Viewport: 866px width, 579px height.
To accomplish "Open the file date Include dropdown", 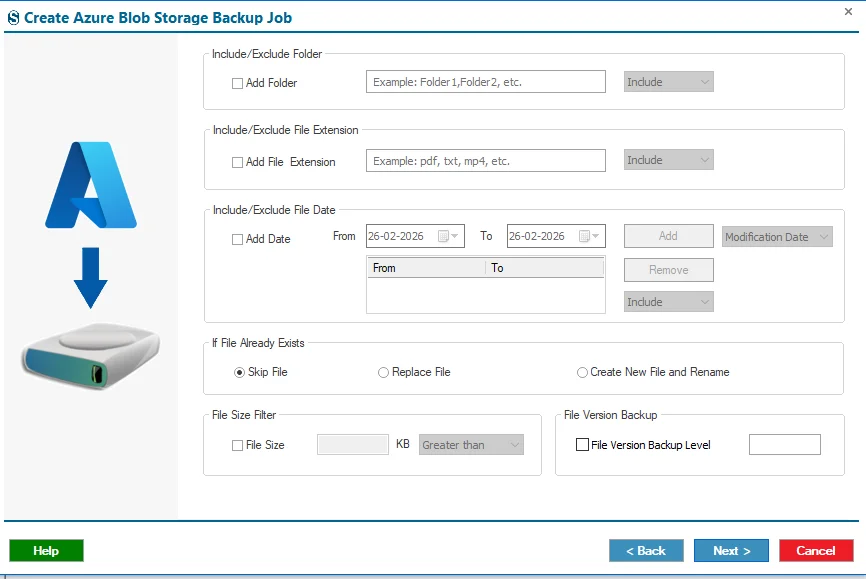I will [668, 302].
